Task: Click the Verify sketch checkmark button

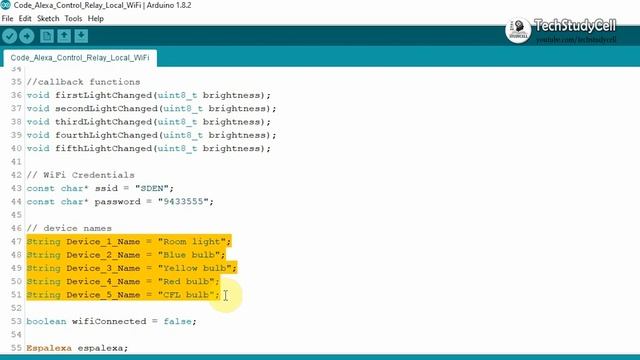Action: (9, 36)
